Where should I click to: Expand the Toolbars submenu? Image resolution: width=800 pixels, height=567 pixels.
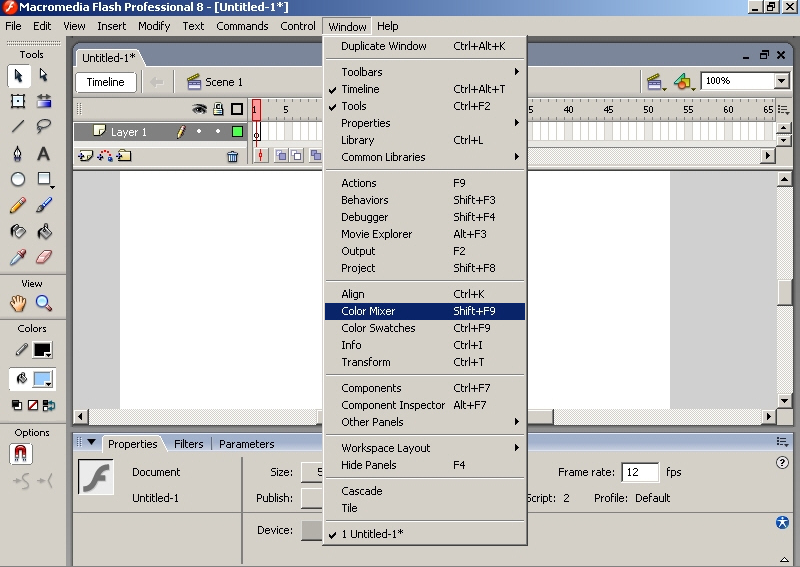tap(424, 72)
